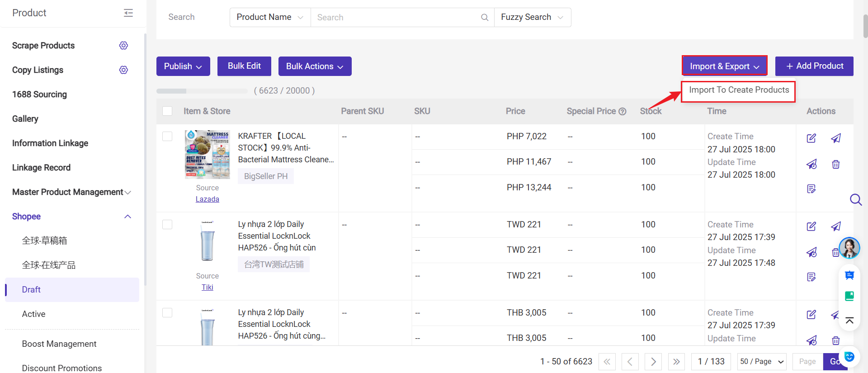Open the Tiki source link

[208, 287]
